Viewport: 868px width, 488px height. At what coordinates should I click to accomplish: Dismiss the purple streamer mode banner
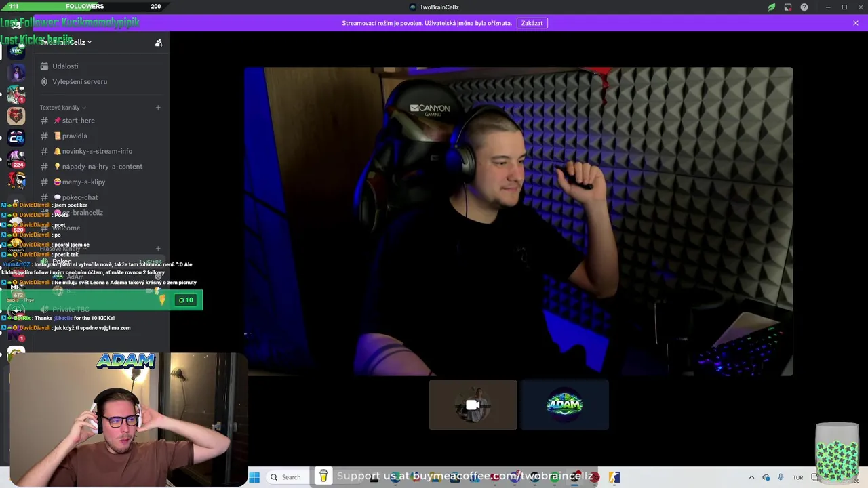tap(856, 23)
